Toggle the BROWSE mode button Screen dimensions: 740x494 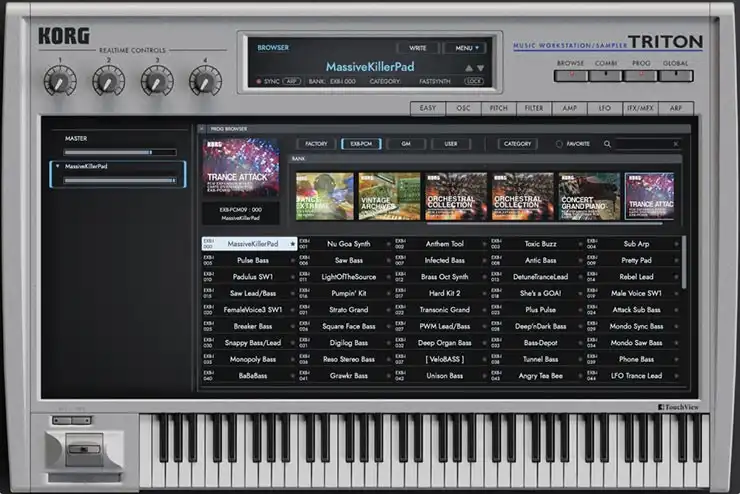571,75
